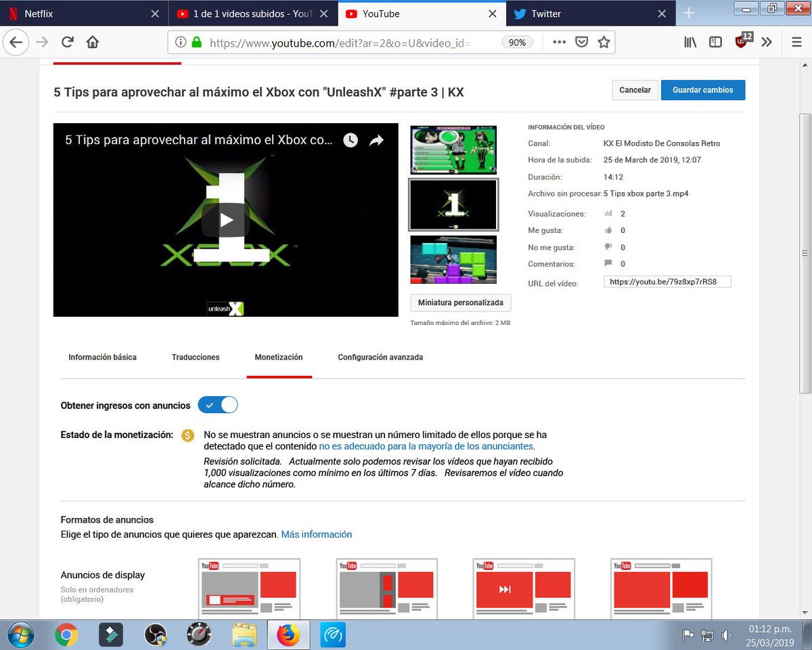The image size is (812, 650).
Task: Open OBS Studio from the taskbar
Action: tap(155, 634)
